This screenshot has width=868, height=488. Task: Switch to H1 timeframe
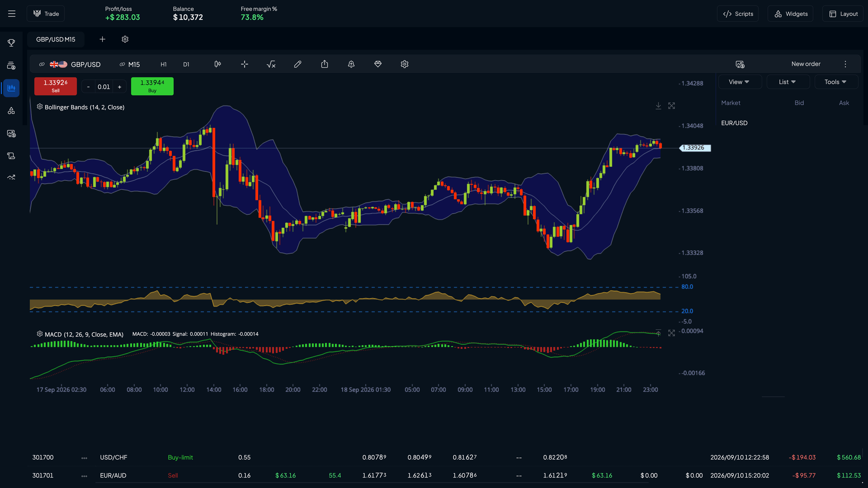tap(163, 64)
